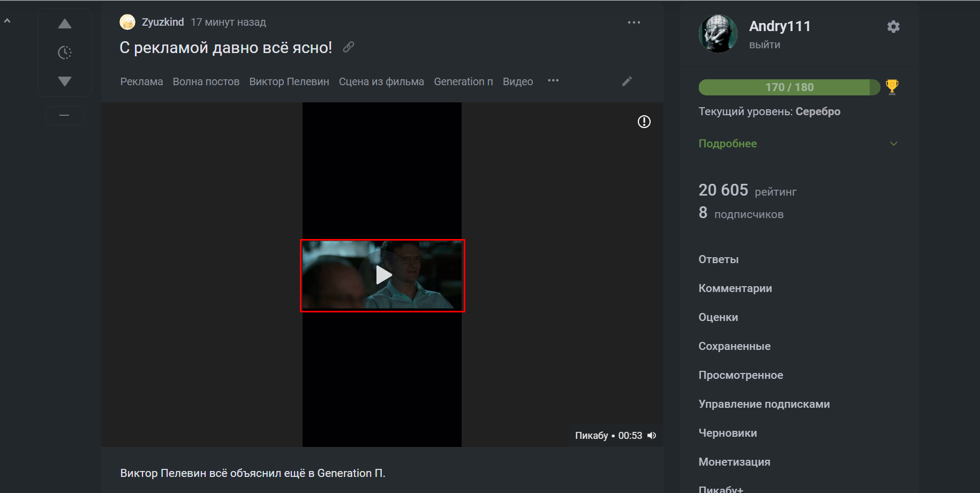Open 'Черновики' in the sidebar
This screenshot has width=980, height=493.
coord(728,433)
